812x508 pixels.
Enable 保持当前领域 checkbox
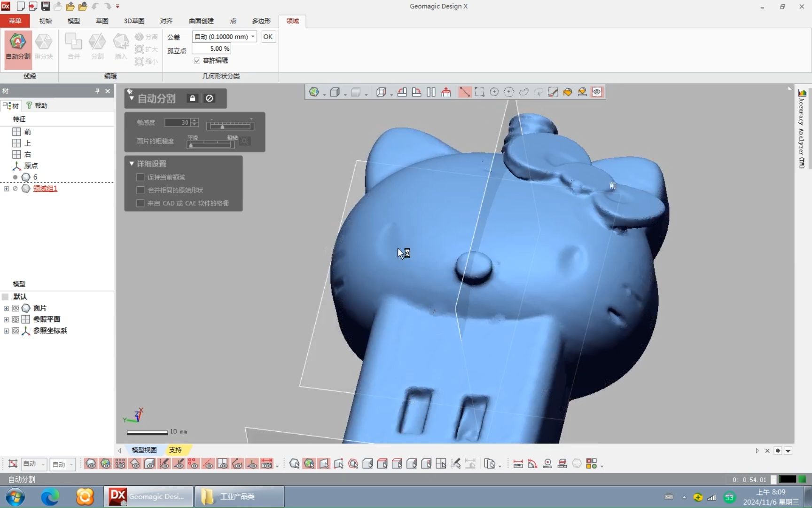[x=140, y=177]
